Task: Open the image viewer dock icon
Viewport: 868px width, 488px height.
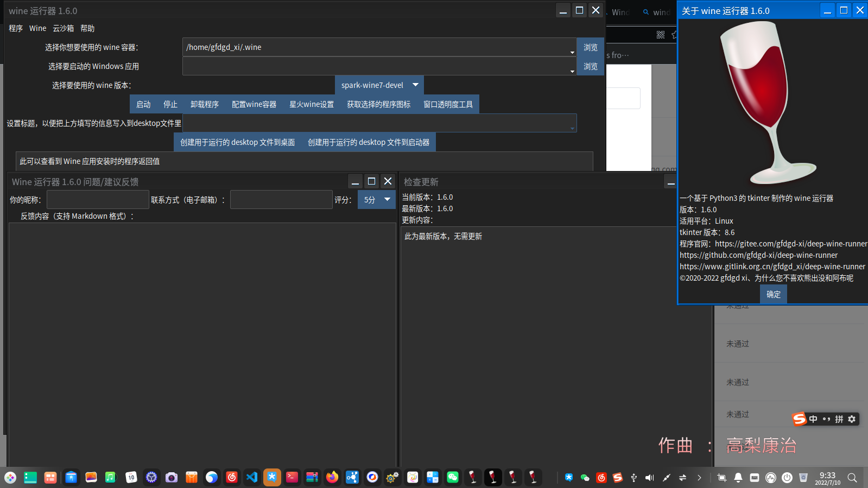Action: (x=91, y=478)
